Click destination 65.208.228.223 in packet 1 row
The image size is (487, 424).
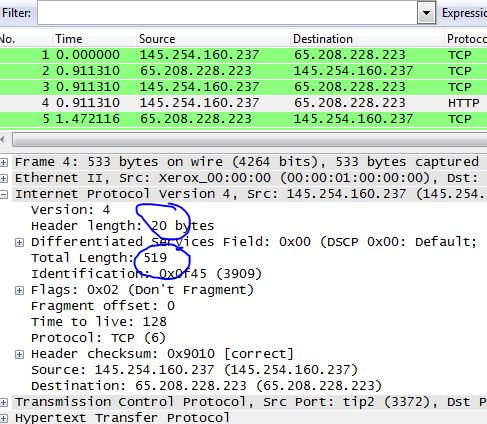[349, 55]
